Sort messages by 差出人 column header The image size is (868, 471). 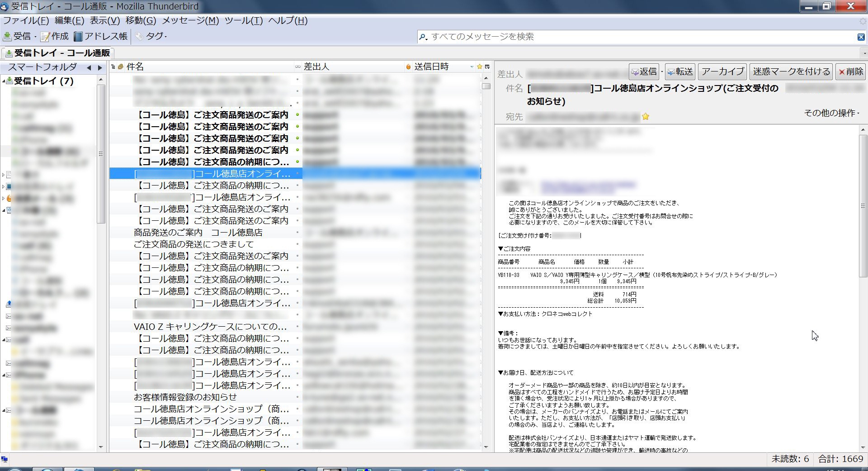[x=353, y=67]
